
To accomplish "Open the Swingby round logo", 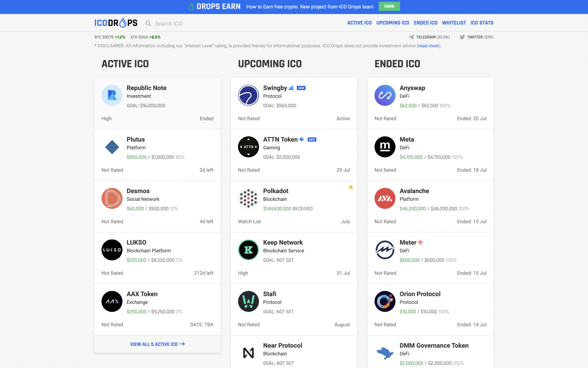I will click(x=248, y=95).
